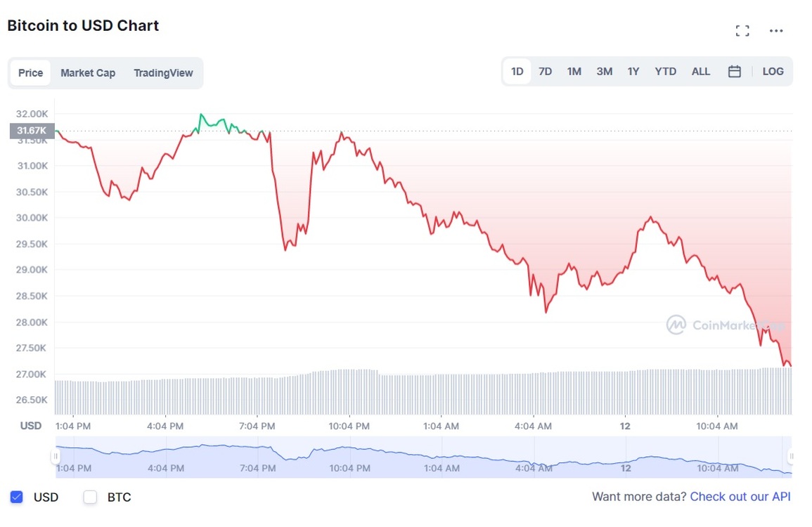This screenshot has height=527, width=812.
Task: Uncheck the USD checkbox
Action: 17,497
